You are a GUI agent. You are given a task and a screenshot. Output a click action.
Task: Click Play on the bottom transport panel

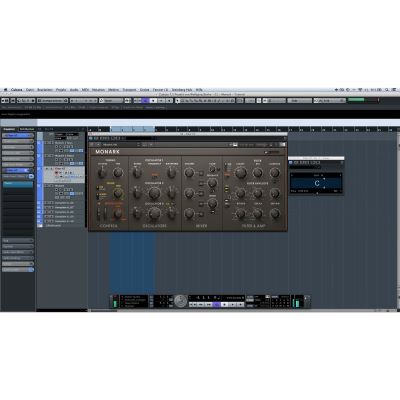pyautogui.click(x=233, y=304)
